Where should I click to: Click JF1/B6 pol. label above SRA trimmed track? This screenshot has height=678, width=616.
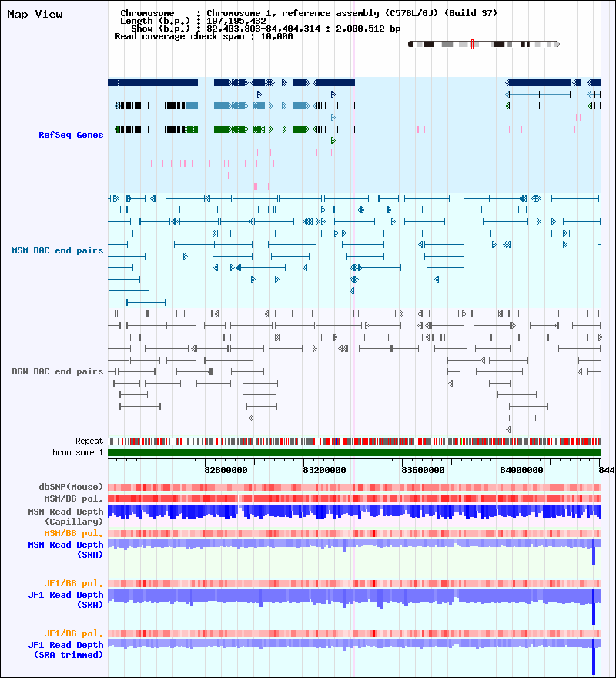coord(73,633)
